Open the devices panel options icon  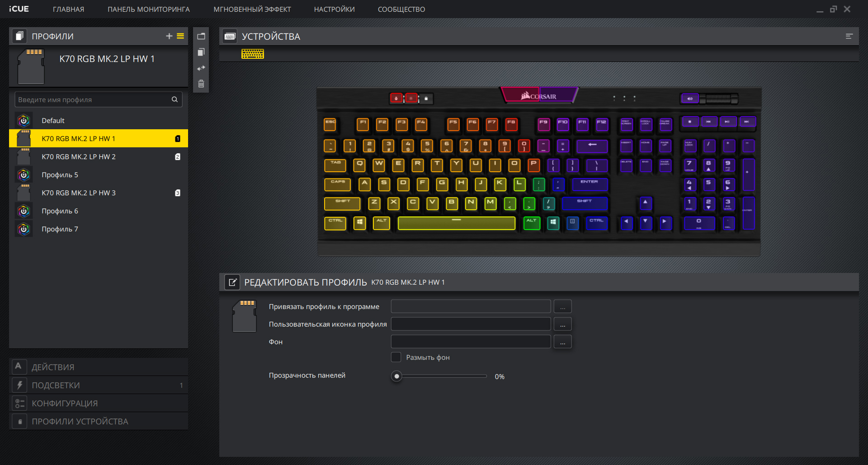[849, 36]
